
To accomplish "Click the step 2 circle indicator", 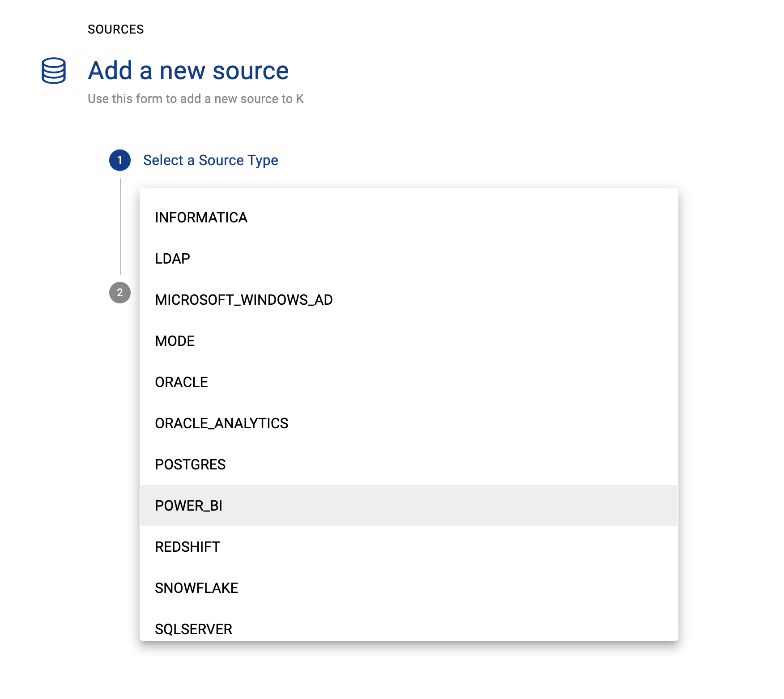I will click(120, 293).
